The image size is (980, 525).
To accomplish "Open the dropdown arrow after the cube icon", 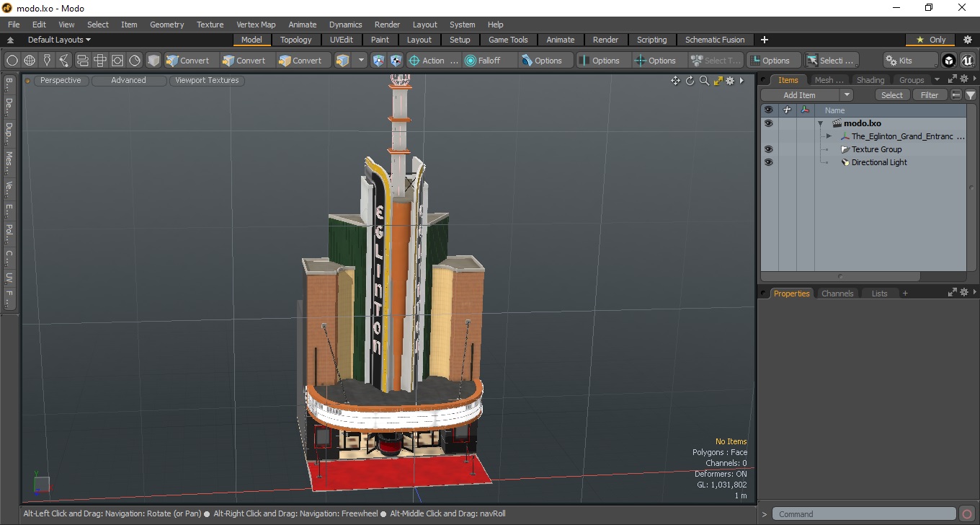I will tap(361, 61).
